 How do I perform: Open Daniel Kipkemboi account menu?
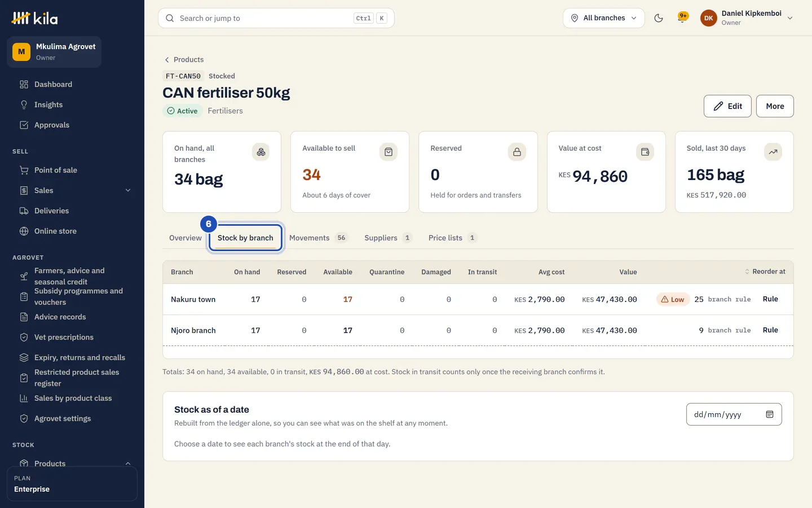click(x=747, y=18)
